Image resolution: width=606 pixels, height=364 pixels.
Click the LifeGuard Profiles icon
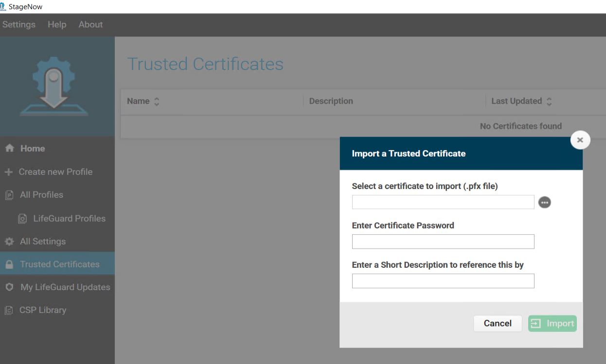tap(22, 219)
